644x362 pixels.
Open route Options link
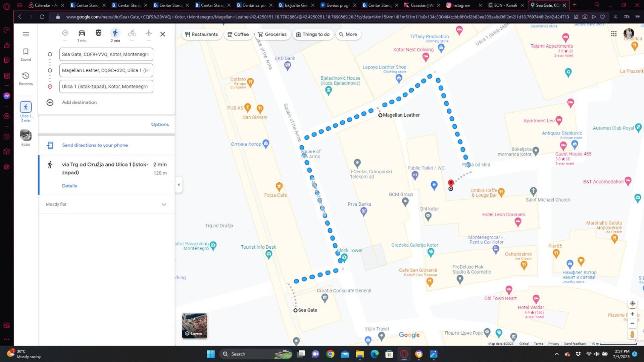click(x=160, y=124)
